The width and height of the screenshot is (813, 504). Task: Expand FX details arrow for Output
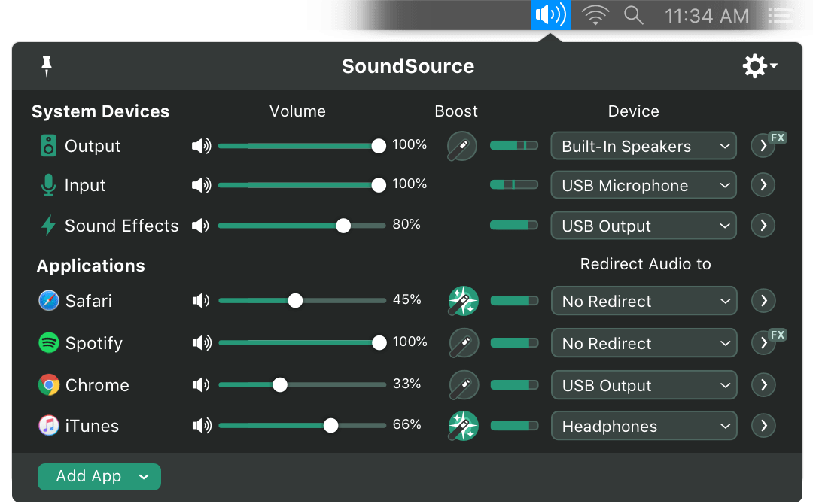click(x=763, y=146)
